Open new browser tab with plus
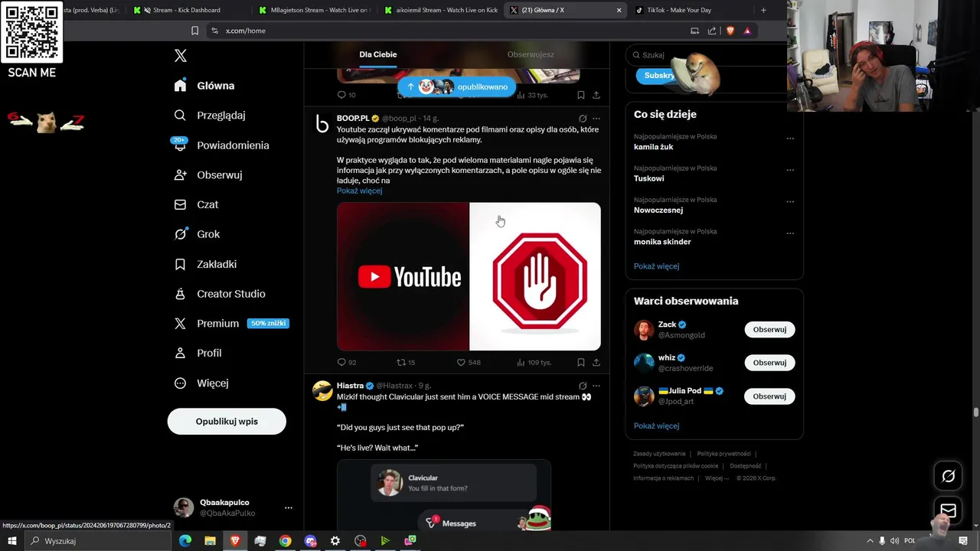 (763, 10)
